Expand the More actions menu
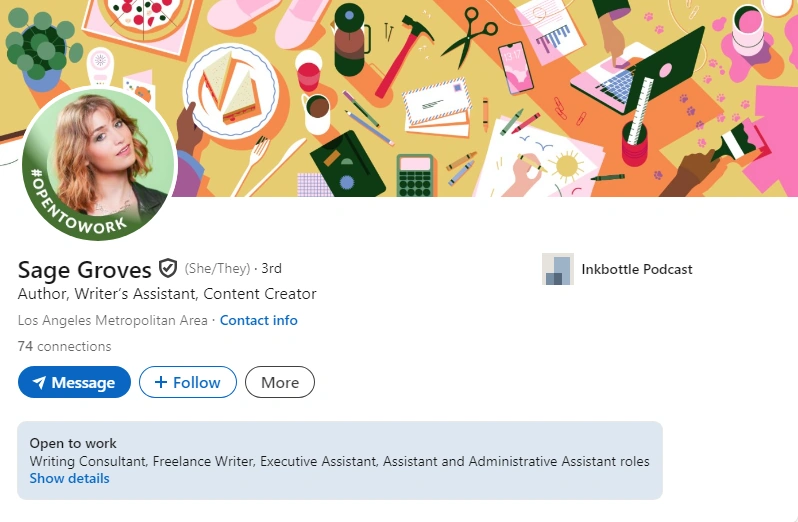The image size is (798, 522). pos(280,383)
